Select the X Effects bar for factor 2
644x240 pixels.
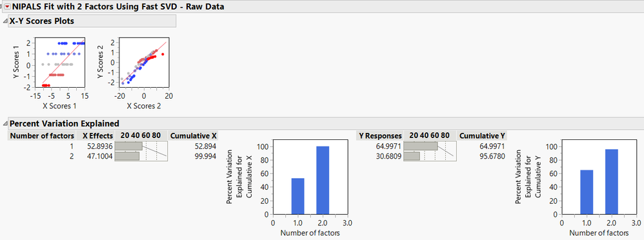[127, 156]
